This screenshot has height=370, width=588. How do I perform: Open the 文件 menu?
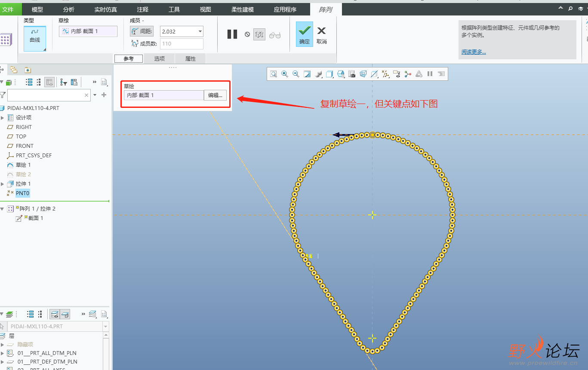[8, 9]
